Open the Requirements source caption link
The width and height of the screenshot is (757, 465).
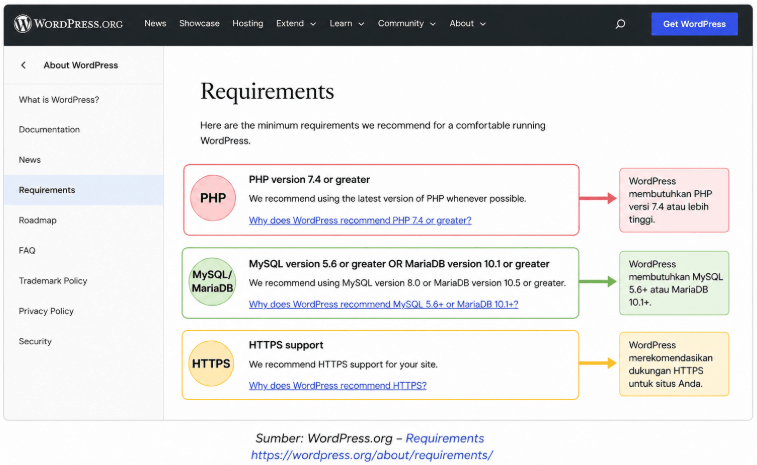point(445,438)
